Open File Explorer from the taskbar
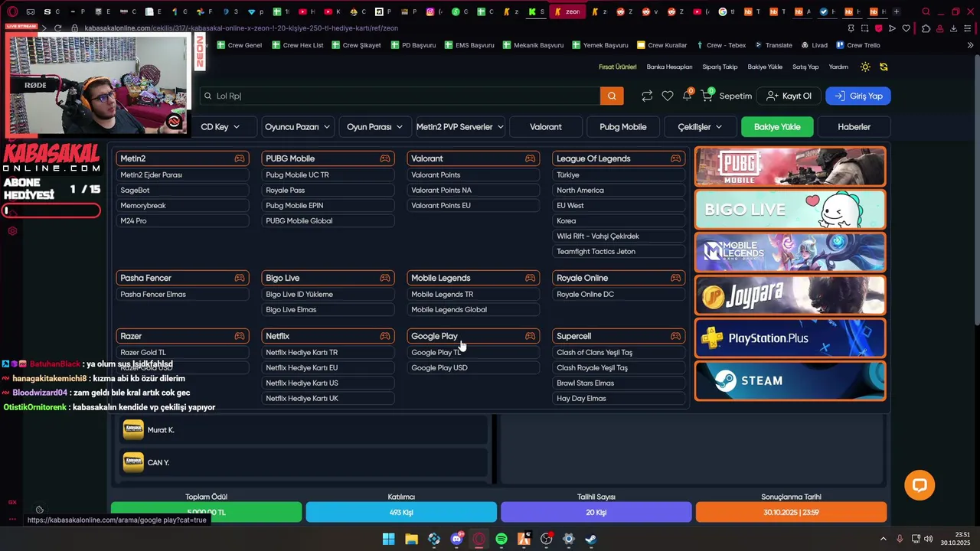Screen dimensions: 980x551 [x=411, y=539]
